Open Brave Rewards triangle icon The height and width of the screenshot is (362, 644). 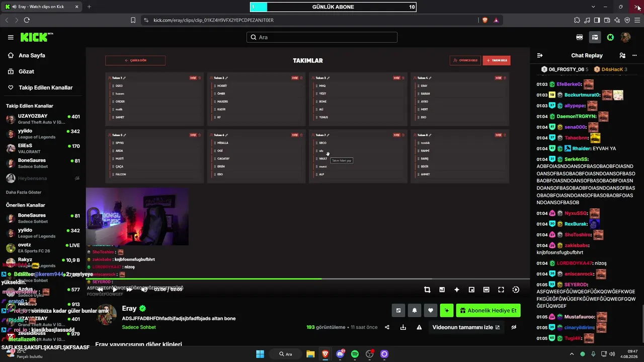click(496, 20)
